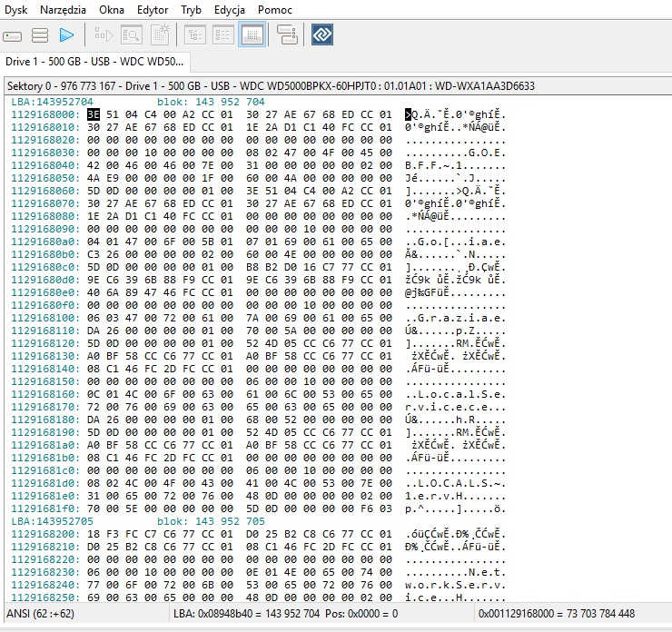Click offset 11291680c0 address
The width and height of the screenshot is (672, 632).
[x=45, y=267]
